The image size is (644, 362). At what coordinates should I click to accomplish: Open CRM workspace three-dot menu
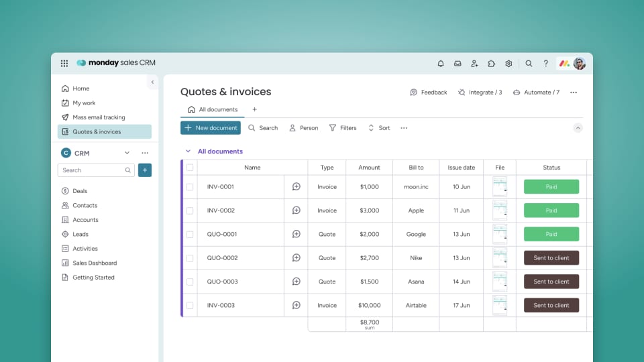[145, 153]
